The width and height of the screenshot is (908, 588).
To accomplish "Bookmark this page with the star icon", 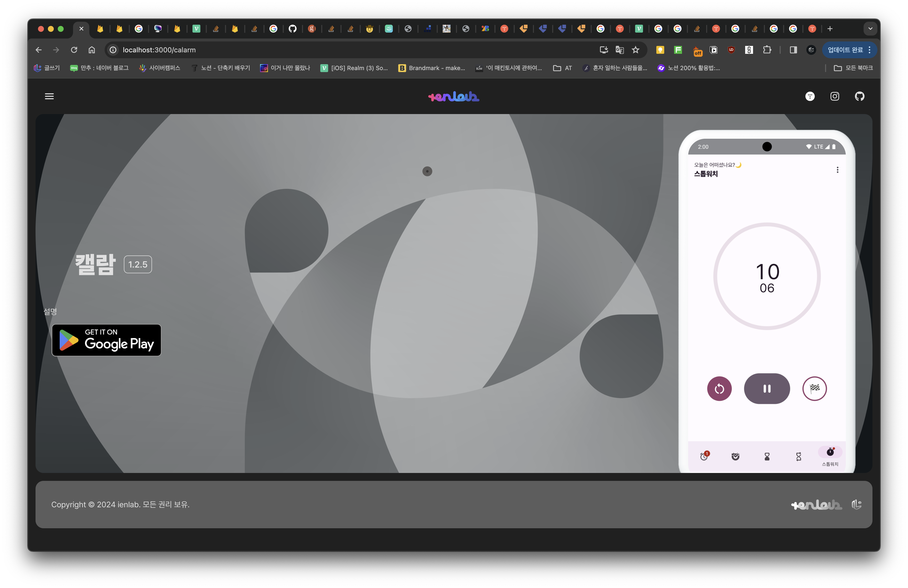I will point(635,50).
